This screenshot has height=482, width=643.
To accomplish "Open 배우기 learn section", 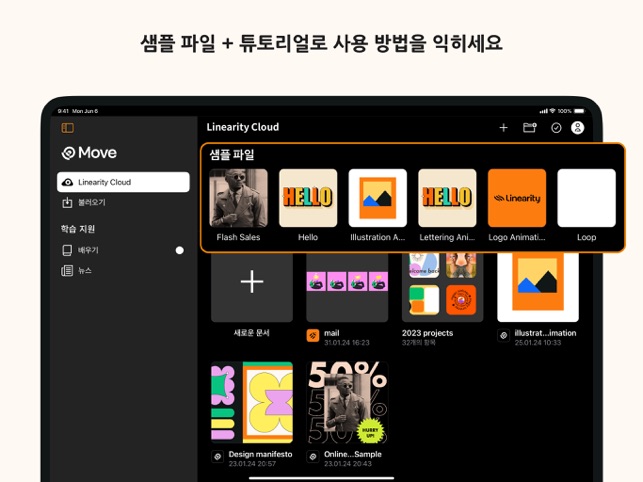I will coord(123,250).
